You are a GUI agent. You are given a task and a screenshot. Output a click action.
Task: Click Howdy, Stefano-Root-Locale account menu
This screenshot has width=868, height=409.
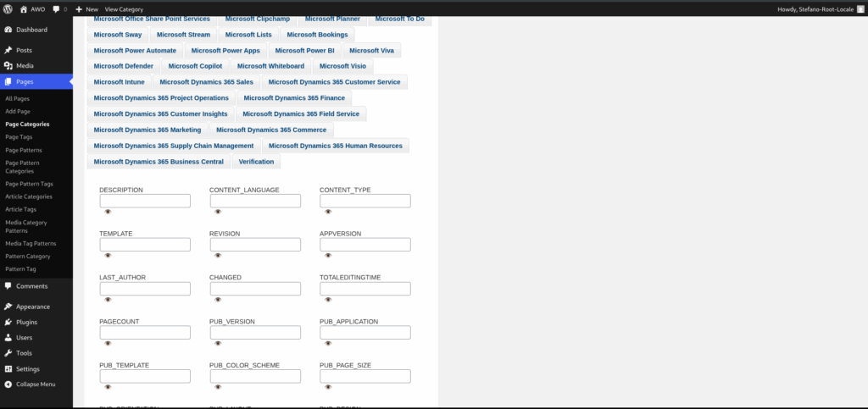pyautogui.click(x=822, y=8)
